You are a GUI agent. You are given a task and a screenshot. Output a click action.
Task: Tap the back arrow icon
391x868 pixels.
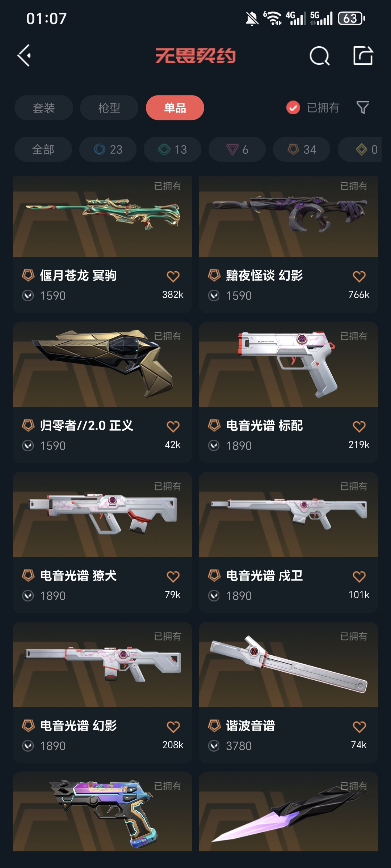(24, 56)
